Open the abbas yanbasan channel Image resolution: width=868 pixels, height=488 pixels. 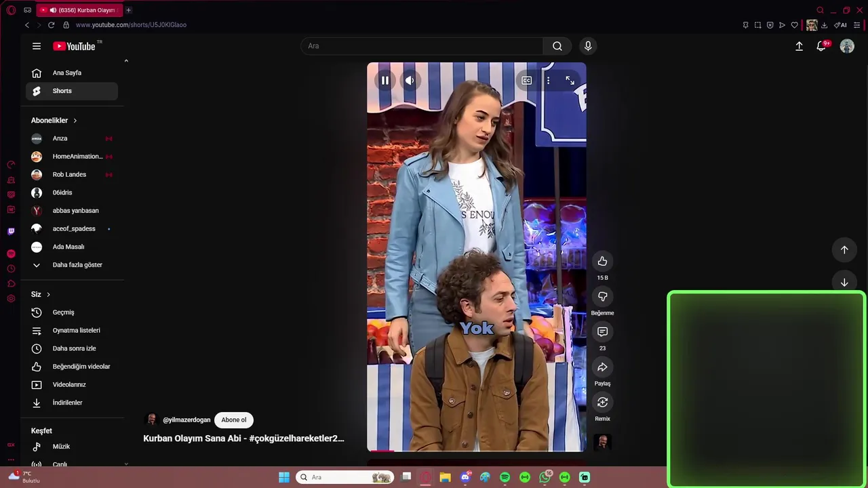72,211
